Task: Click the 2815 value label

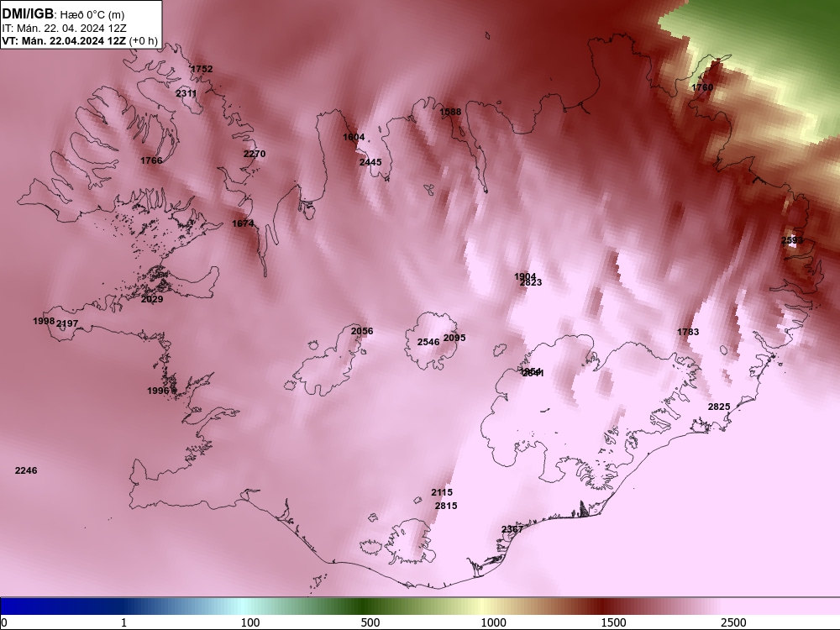Action: pyautogui.click(x=446, y=506)
